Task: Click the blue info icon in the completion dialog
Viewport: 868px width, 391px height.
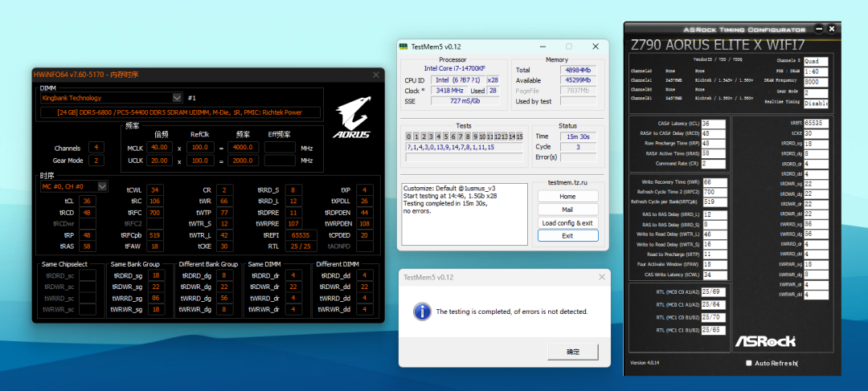Action: click(x=423, y=312)
